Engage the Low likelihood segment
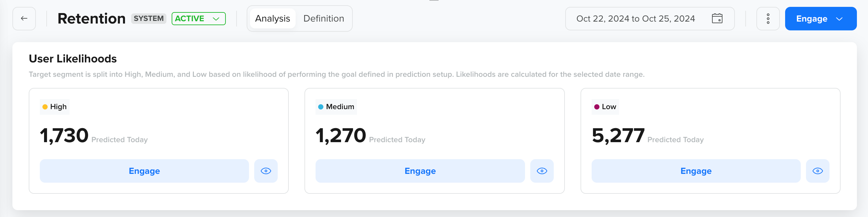Screen dimensions: 868x217 point(696,171)
